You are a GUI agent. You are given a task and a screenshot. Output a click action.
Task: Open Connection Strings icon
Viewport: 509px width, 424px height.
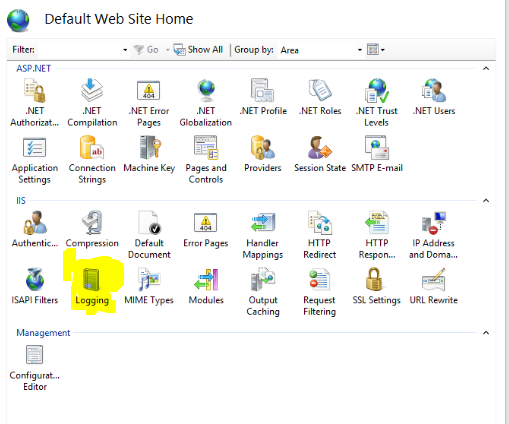tap(92, 160)
